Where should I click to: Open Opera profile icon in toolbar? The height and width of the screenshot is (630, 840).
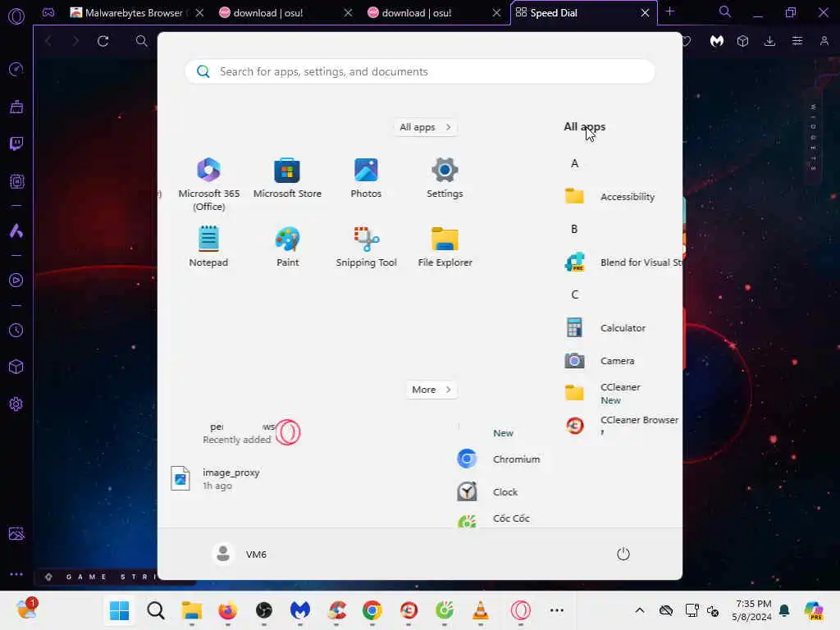pyautogui.click(x=824, y=41)
